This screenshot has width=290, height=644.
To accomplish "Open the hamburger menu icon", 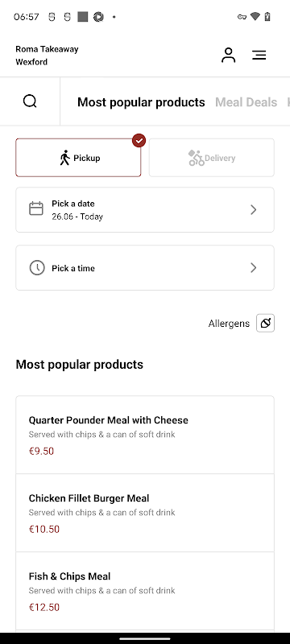I will click(x=259, y=55).
